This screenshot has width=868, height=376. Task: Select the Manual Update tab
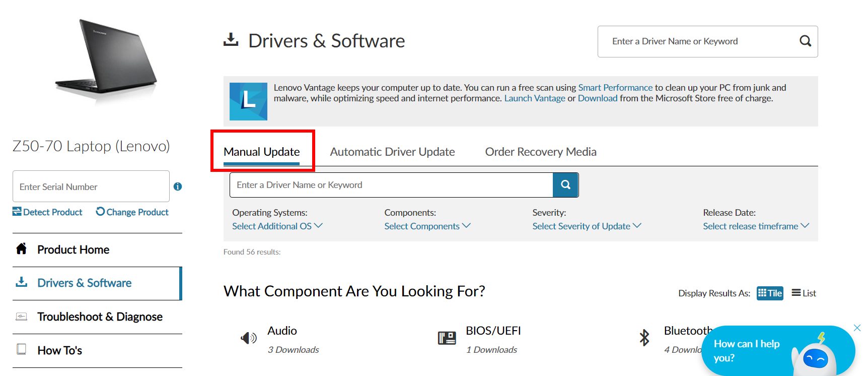[261, 152]
